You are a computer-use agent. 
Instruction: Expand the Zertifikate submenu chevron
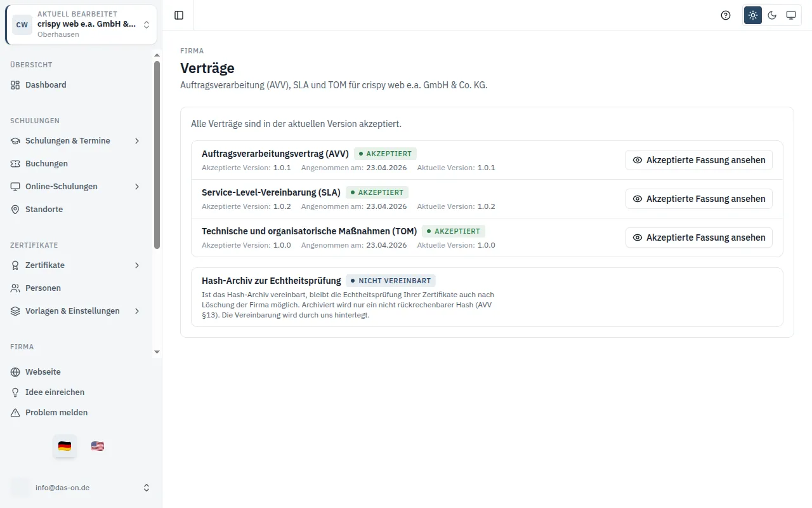click(x=137, y=265)
